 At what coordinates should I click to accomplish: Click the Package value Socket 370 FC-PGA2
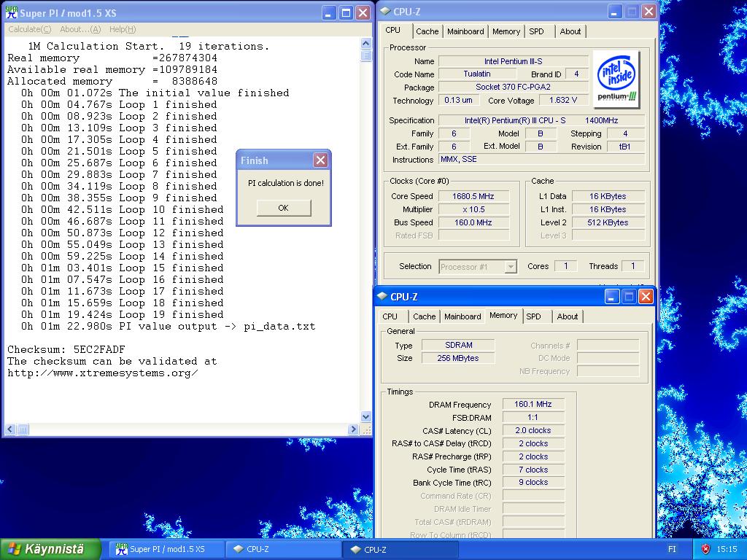[x=513, y=87]
